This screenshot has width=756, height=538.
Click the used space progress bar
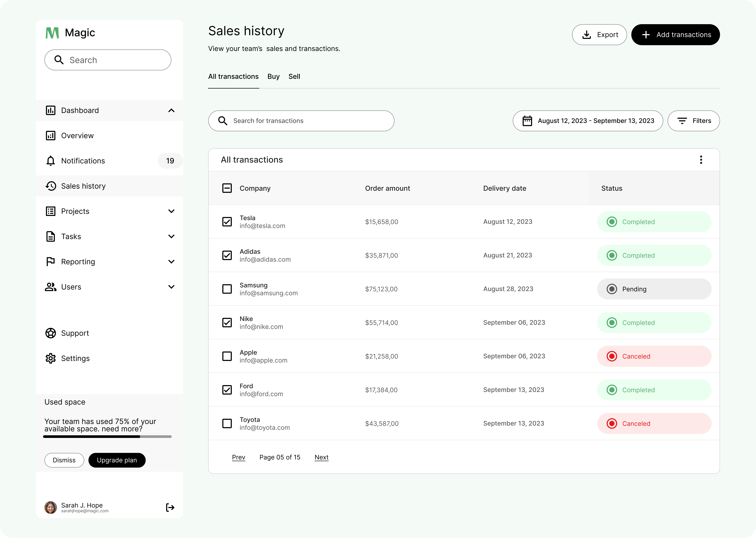(108, 437)
